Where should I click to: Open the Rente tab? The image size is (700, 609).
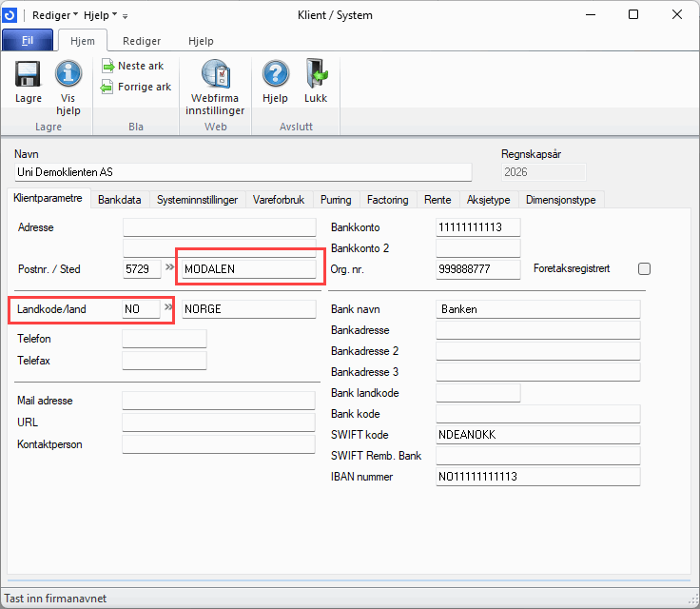point(437,200)
